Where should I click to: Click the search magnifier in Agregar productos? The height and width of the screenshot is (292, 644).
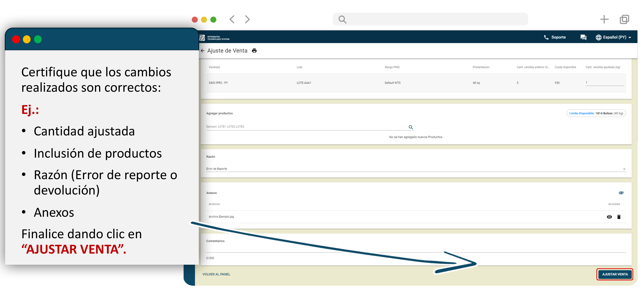coord(410,127)
